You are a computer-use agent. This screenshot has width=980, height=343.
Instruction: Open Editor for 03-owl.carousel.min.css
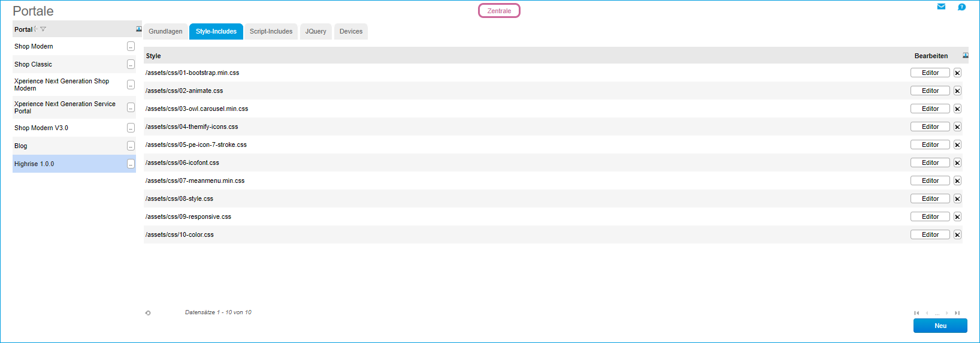930,109
